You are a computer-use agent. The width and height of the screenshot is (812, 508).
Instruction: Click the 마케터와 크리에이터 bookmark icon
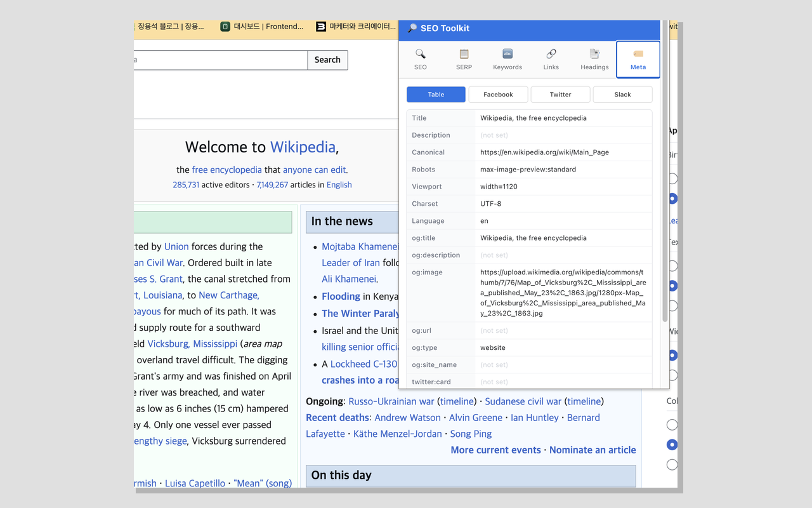click(321, 27)
